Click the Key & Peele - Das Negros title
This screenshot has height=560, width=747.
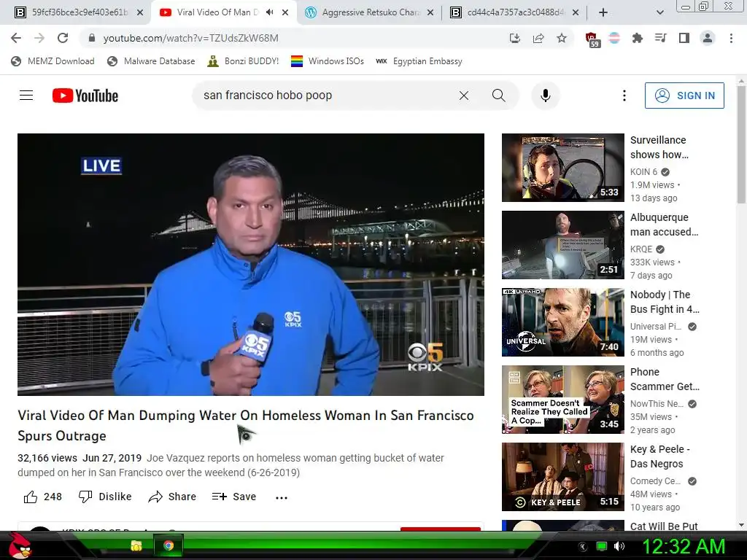(x=659, y=456)
